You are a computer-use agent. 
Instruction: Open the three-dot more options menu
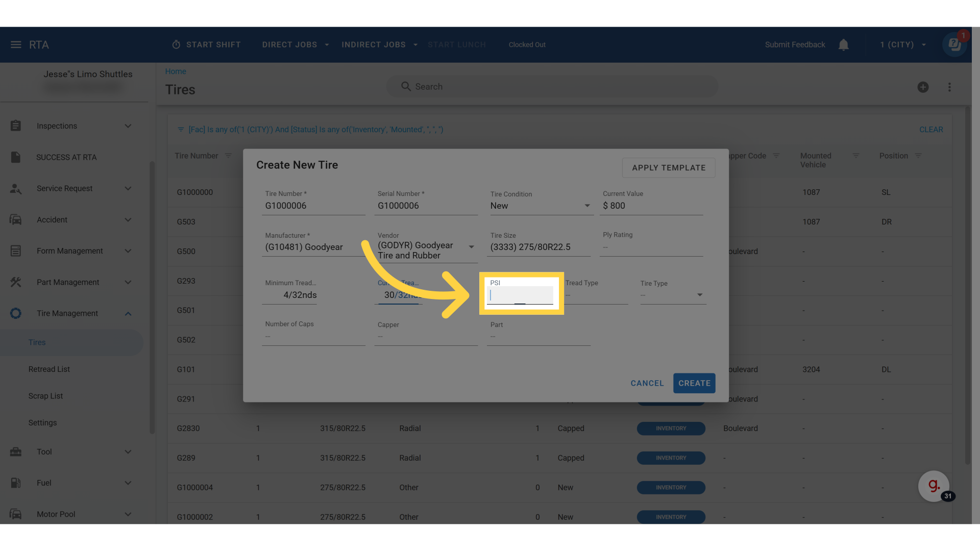949,87
